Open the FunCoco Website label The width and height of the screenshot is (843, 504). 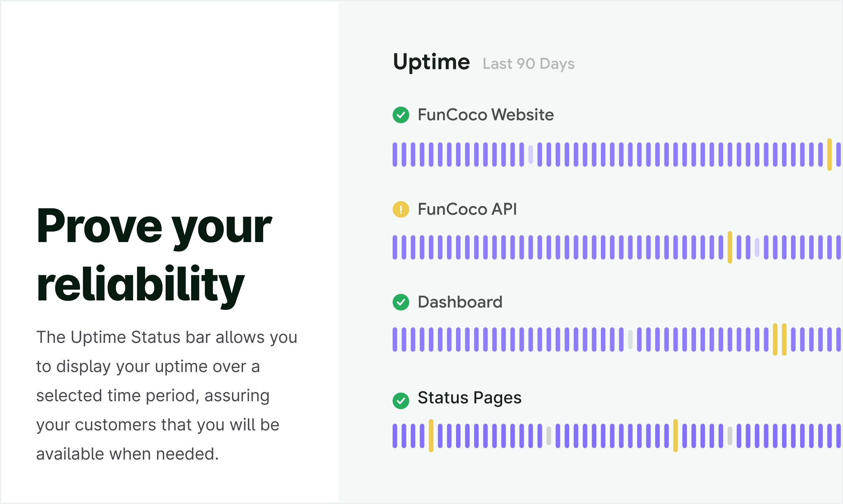[x=486, y=115]
